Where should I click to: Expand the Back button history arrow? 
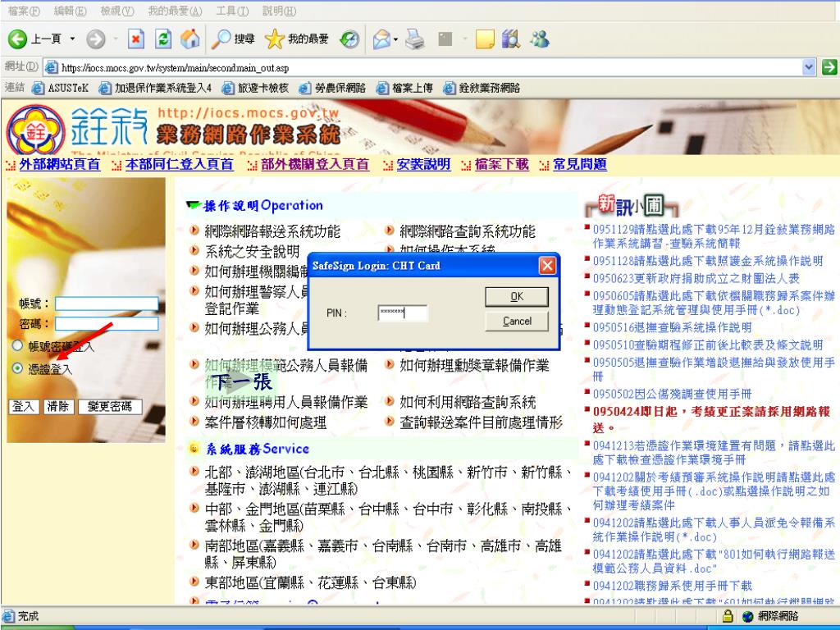click(72, 39)
